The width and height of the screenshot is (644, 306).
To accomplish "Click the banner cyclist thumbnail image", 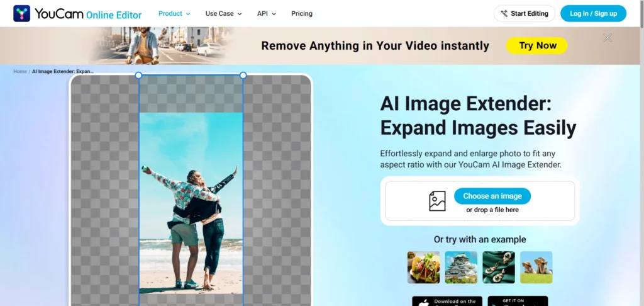I will (x=162, y=46).
